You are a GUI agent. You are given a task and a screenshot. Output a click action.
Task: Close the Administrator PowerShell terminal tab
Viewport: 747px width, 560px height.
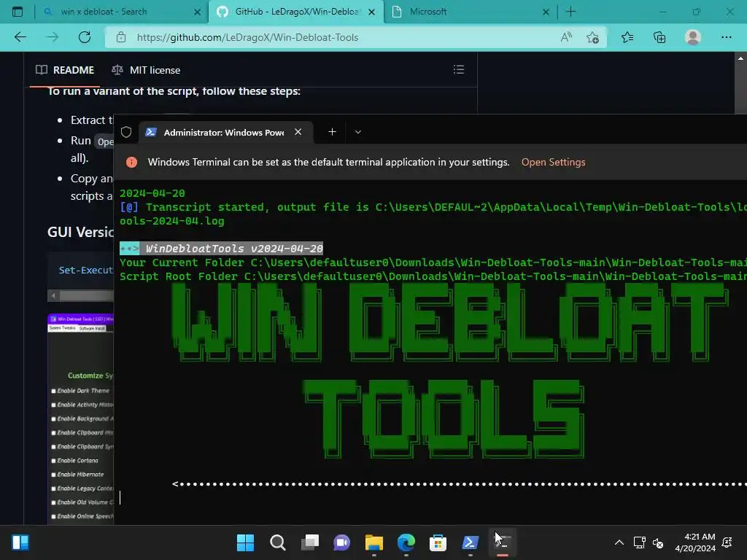pos(298,132)
